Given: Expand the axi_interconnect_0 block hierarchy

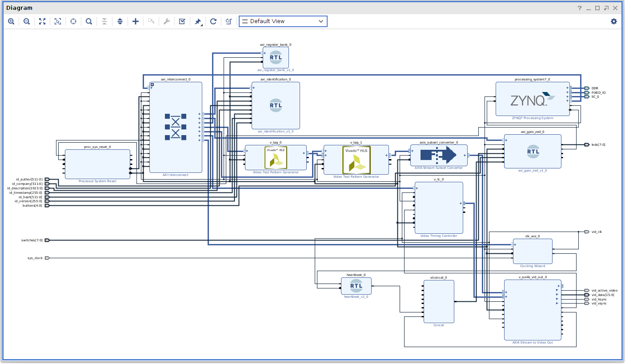Looking at the screenshot, I should [152, 84].
